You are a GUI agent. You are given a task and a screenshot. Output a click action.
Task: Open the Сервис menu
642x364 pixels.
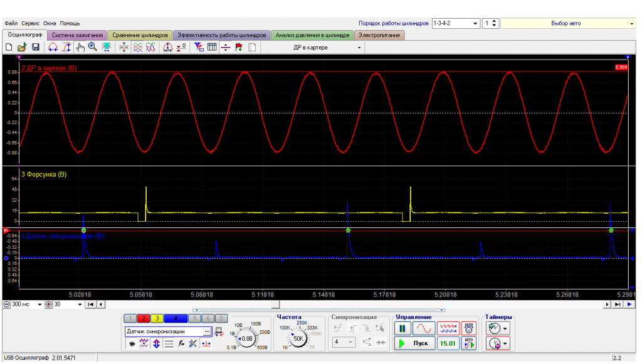(30, 23)
